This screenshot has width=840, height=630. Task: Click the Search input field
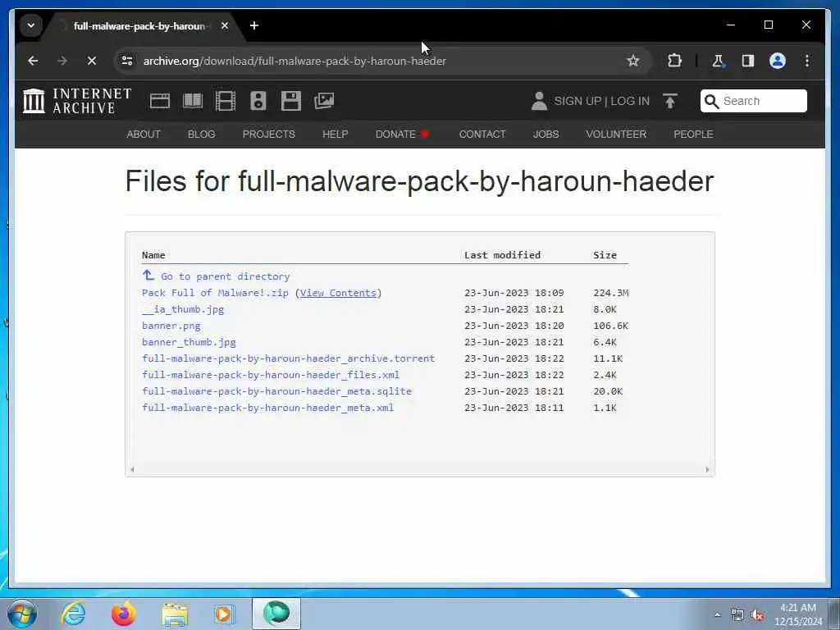coord(753,101)
